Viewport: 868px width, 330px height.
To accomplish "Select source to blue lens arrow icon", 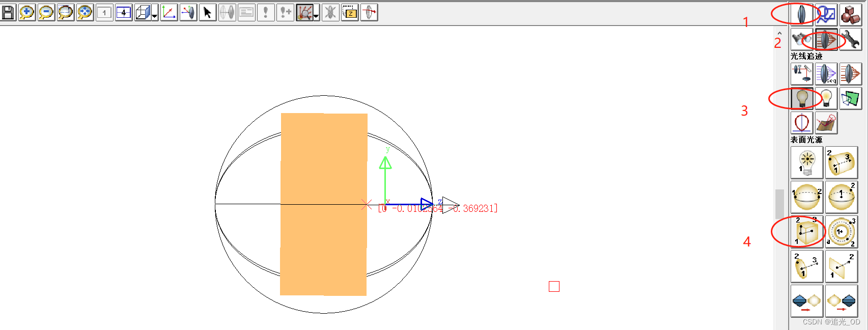I will (842, 301).
